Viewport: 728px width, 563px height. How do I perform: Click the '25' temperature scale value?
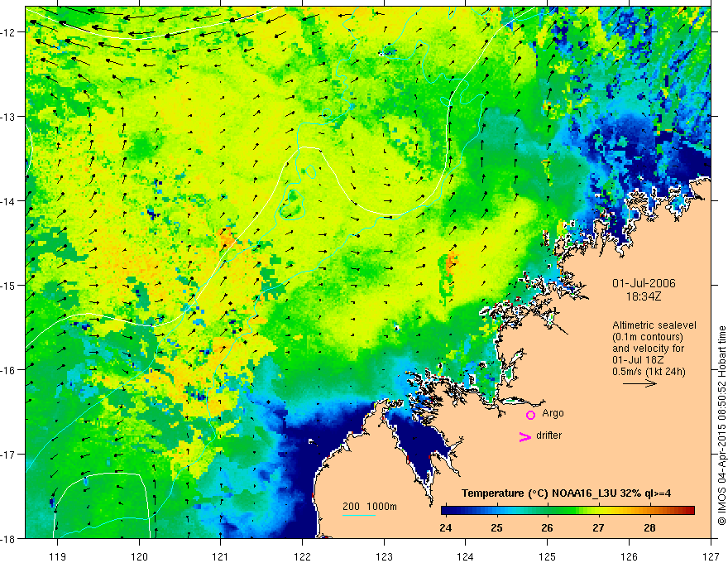[496, 527]
